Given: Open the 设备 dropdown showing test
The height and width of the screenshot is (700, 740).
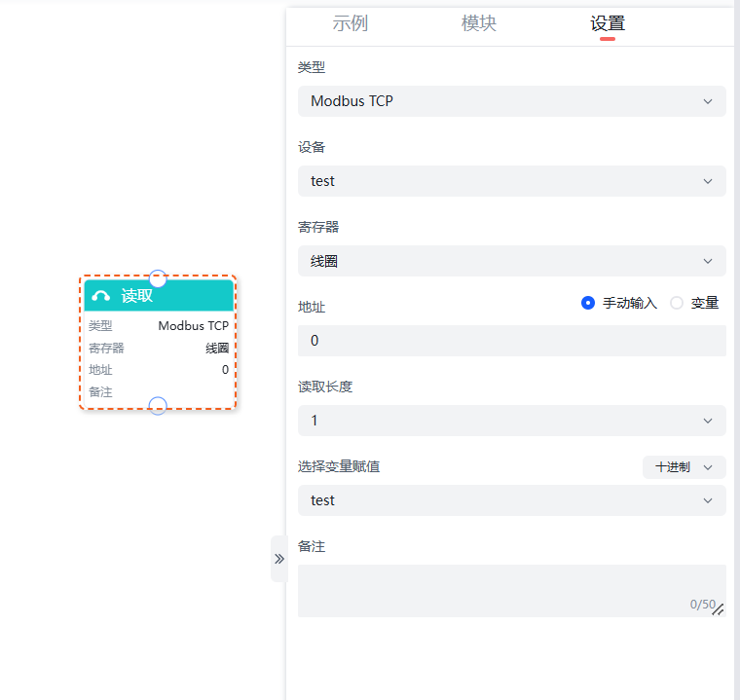Looking at the screenshot, I should pos(511,181).
